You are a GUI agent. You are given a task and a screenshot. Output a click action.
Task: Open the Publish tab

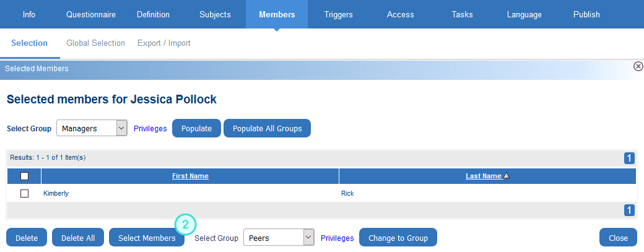click(586, 14)
